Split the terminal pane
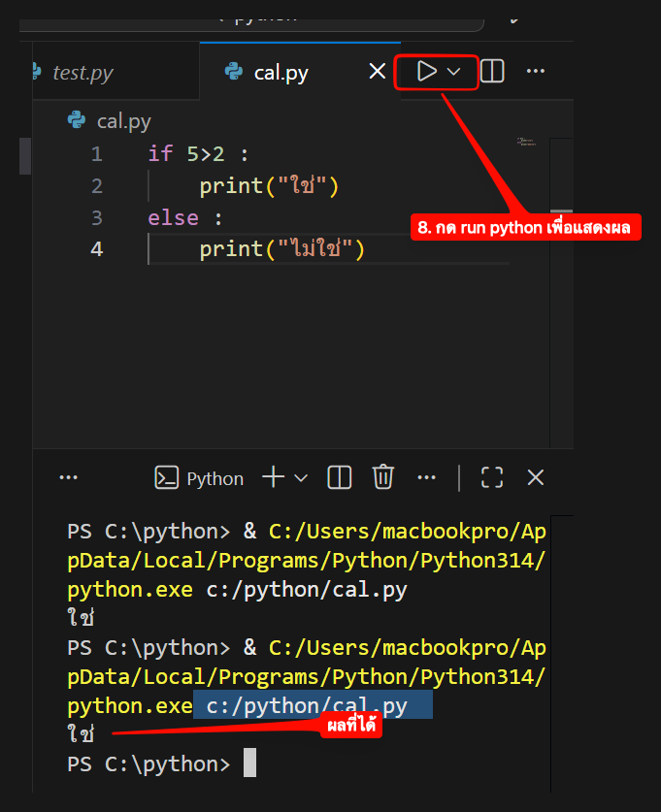The height and width of the screenshot is (812, 661). click(x=339, y=477)
